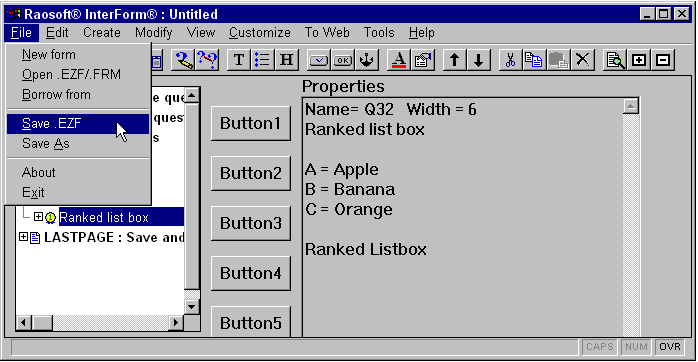Expand the LASTPAGE tree node
The height and width of the screenshot is (362, 698).
pyautogui.click(x=23, y=237)
